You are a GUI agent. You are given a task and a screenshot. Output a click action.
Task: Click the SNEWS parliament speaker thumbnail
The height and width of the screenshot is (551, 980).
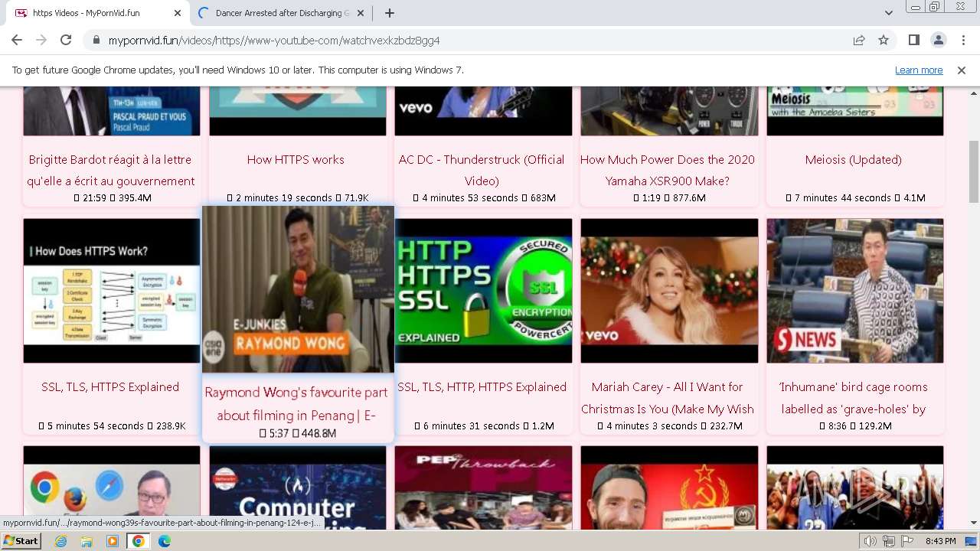pyautogui.click(x=855, y=291)
